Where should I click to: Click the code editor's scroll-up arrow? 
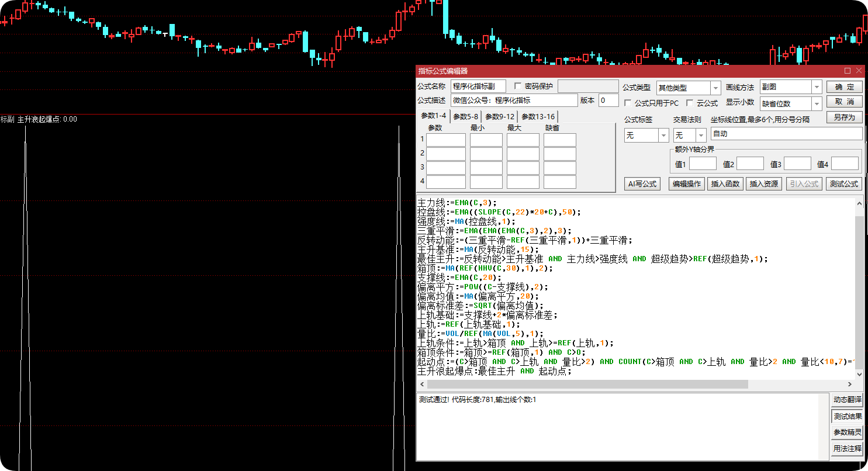coord(859,204)
